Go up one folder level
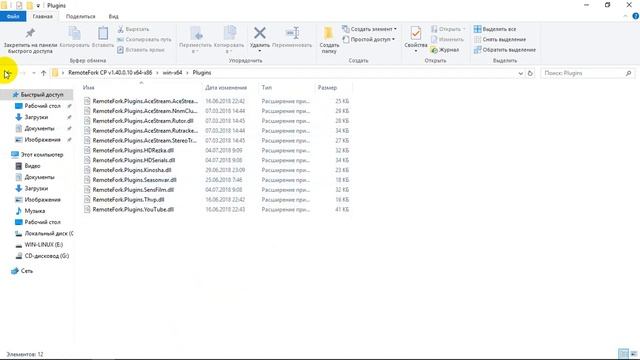The width and height of the screenshot is (640, 360). [43, 73]
